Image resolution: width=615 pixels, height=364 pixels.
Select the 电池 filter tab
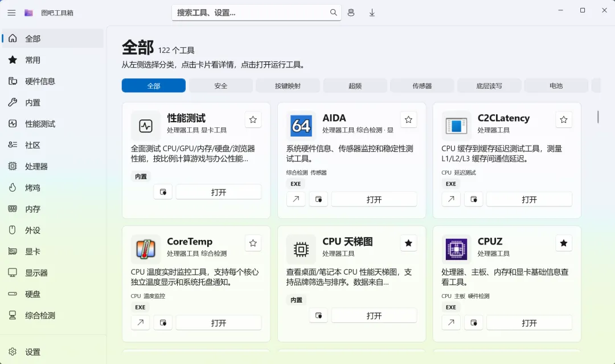(x=556, y=85)
